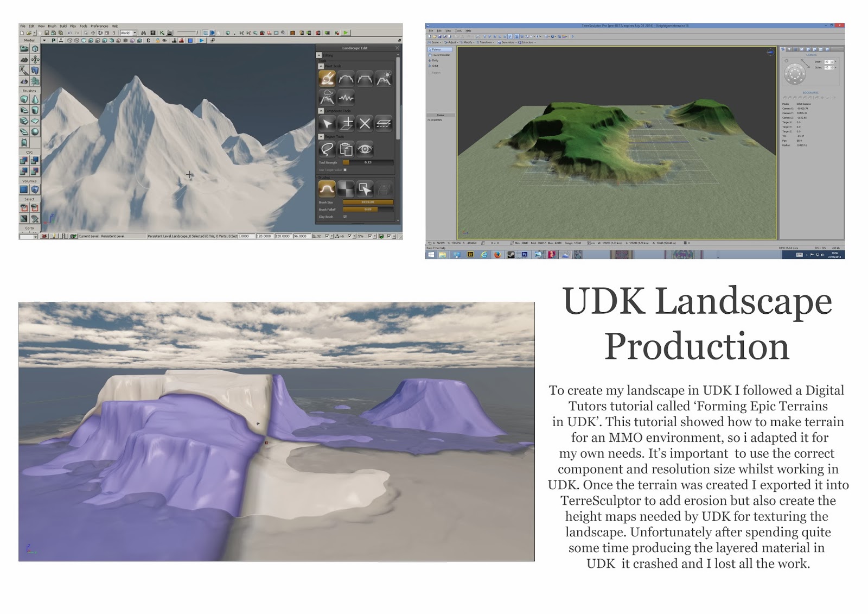
Task: Open the Modify dropdown in TerreSculptor
Action: tap(467, 42)
